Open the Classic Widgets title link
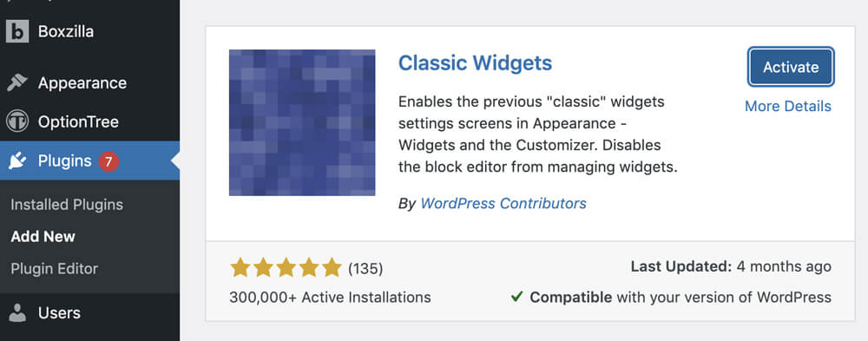Screen dimensions: 868x341 tap(475, 62)
